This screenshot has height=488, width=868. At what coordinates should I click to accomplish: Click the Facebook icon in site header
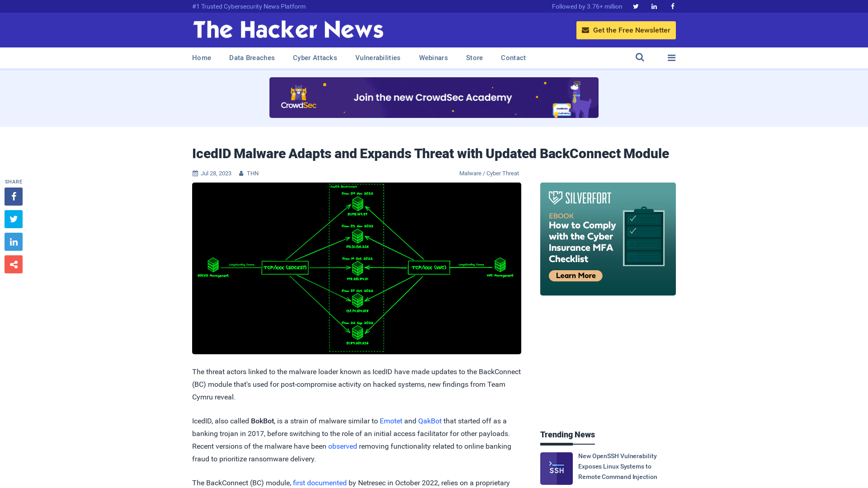coord(672,6)
